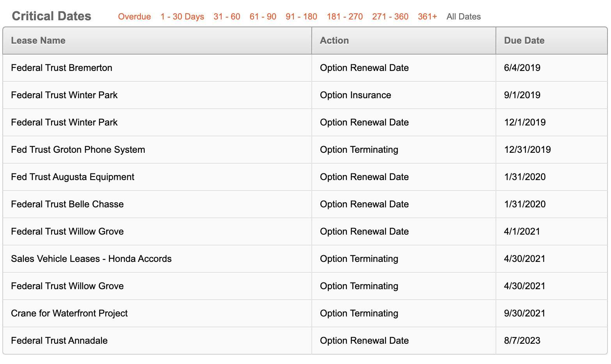Choose the 181 - 270 days filter

click(x=345, y=17)
